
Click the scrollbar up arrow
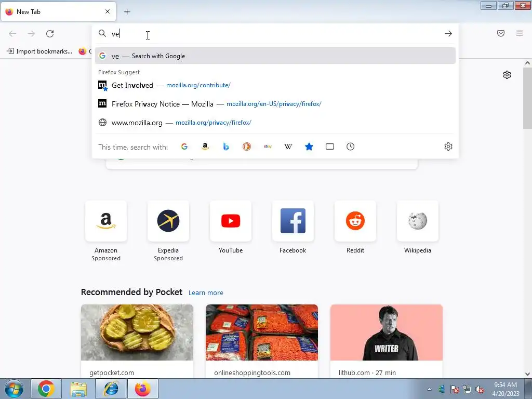(x=527, y=63)
